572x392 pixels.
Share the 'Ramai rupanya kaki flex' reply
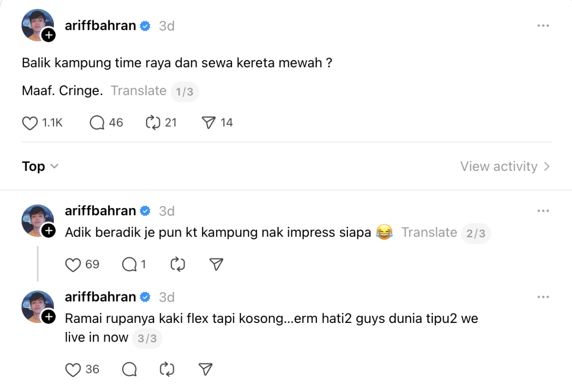[x=205, y=369]
